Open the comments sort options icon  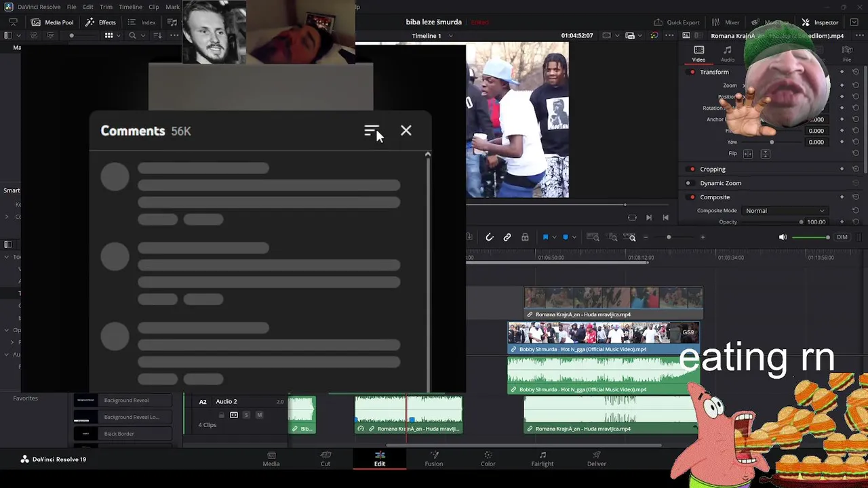[x=371, y=131]
